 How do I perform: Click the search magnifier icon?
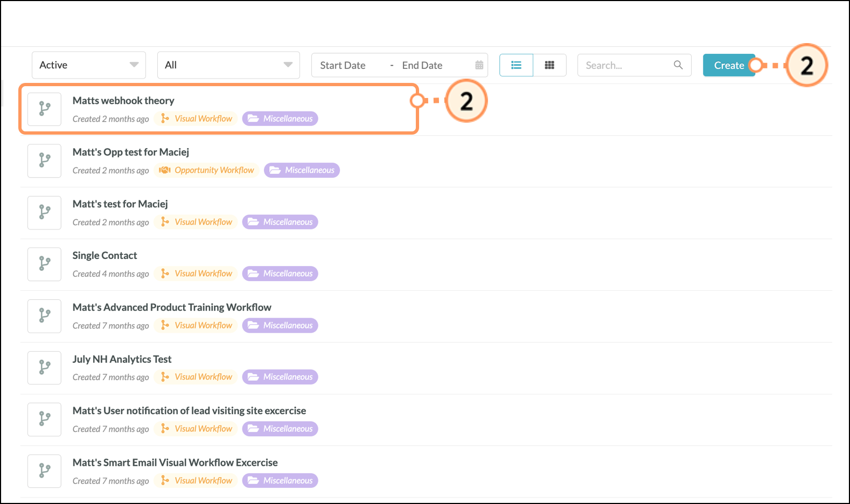678,65
